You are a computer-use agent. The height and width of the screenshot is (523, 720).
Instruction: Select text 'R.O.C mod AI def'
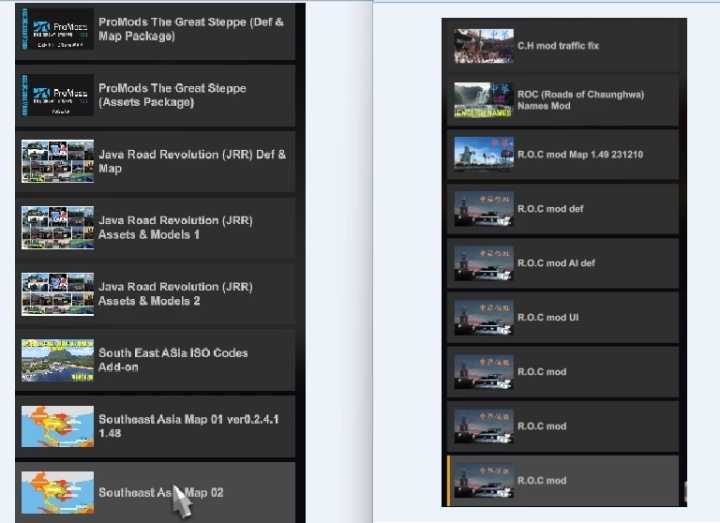pyautogui.click(x=556, y=263)
